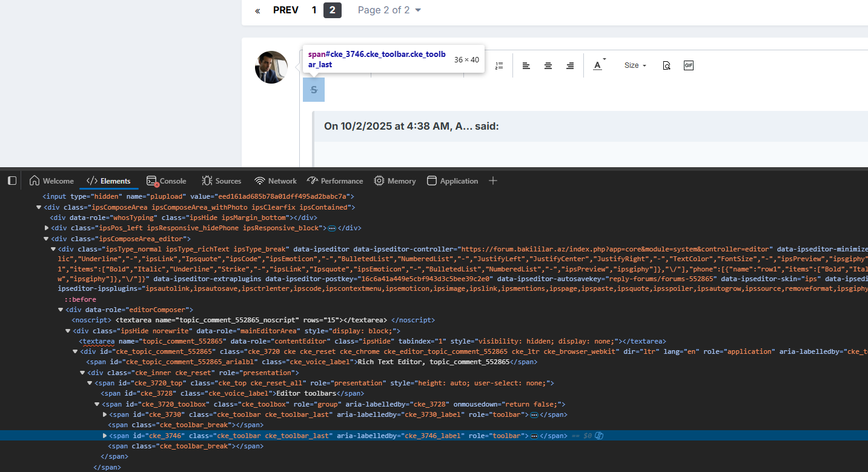Open the Page 2 of 2 dropdown

tap(389, 10)
